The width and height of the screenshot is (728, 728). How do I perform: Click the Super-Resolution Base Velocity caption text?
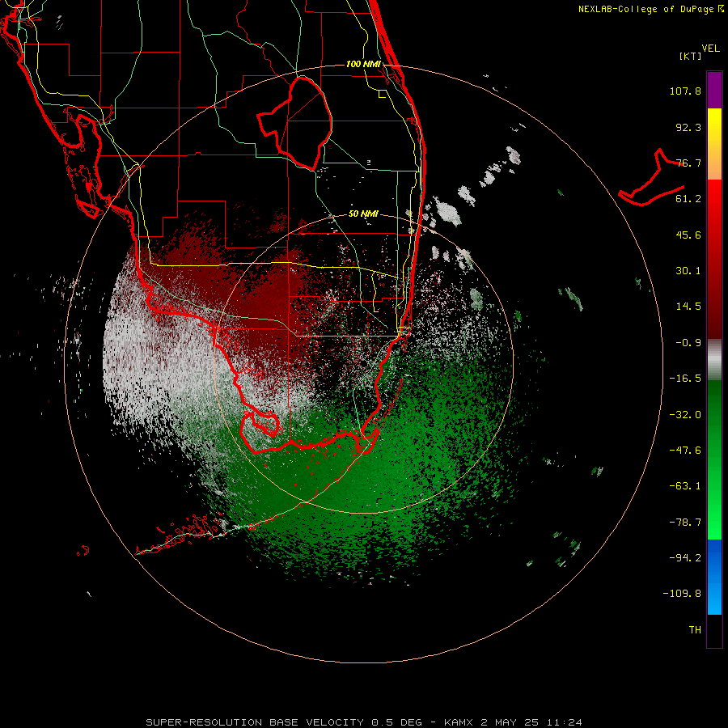point(363,722)
